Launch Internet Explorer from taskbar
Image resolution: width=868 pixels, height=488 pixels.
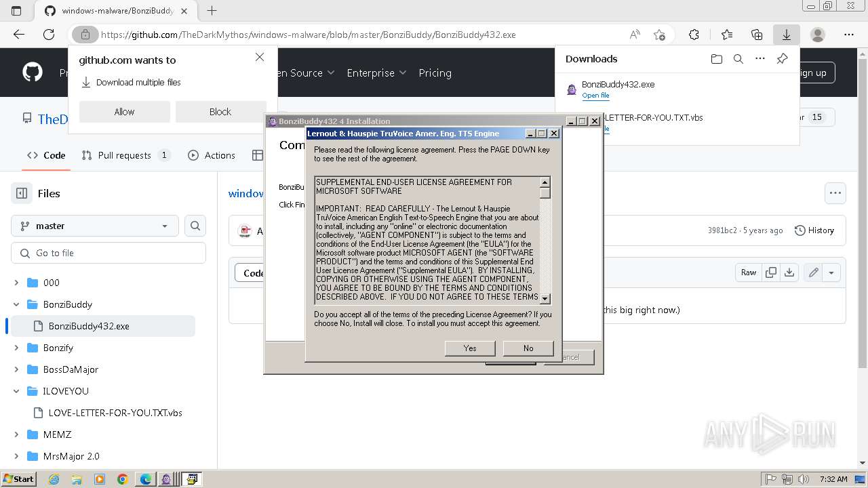pos(54,479)
